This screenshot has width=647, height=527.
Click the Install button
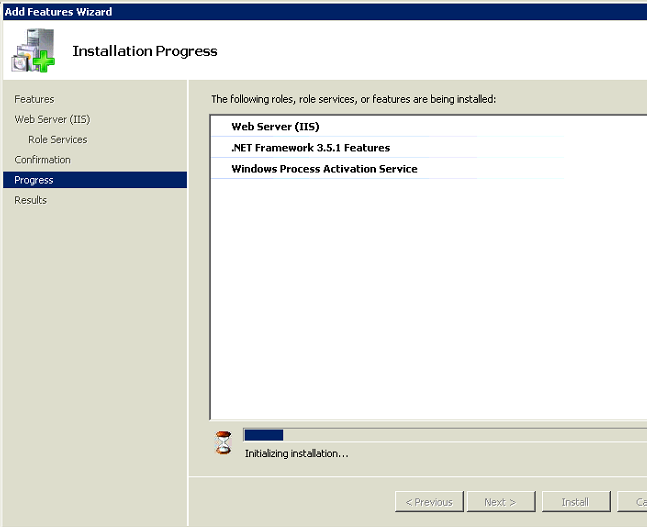coord(576,502)
